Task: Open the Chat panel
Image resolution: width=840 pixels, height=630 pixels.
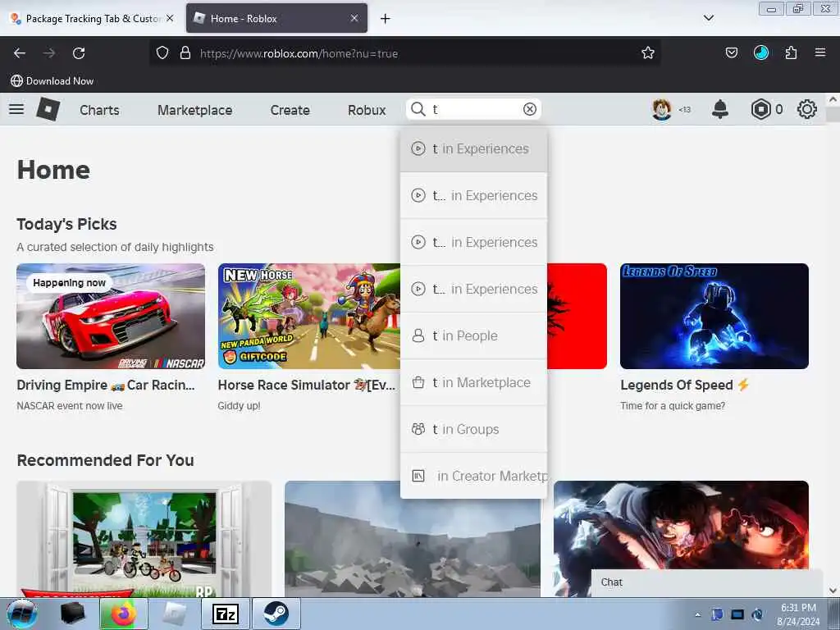Action: coord(706,582)
